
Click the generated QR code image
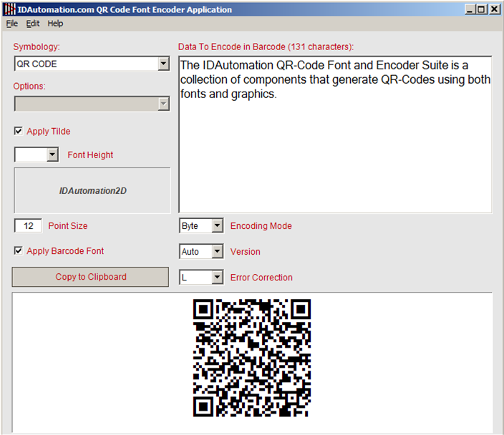252,358
